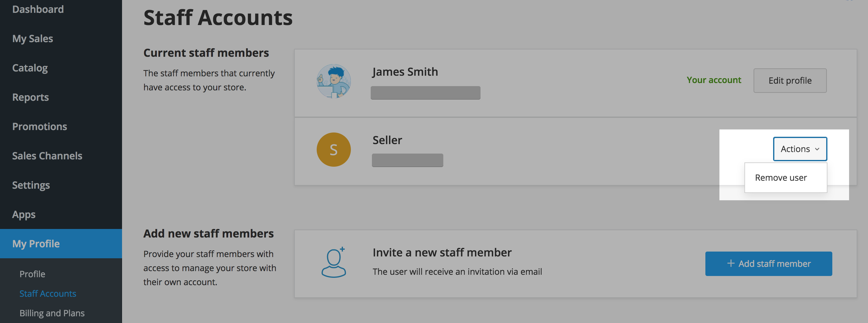The width and height of the screenshot is (868, 323).
Task: Click James Smith's avatar picture
Action: point(333,81)
